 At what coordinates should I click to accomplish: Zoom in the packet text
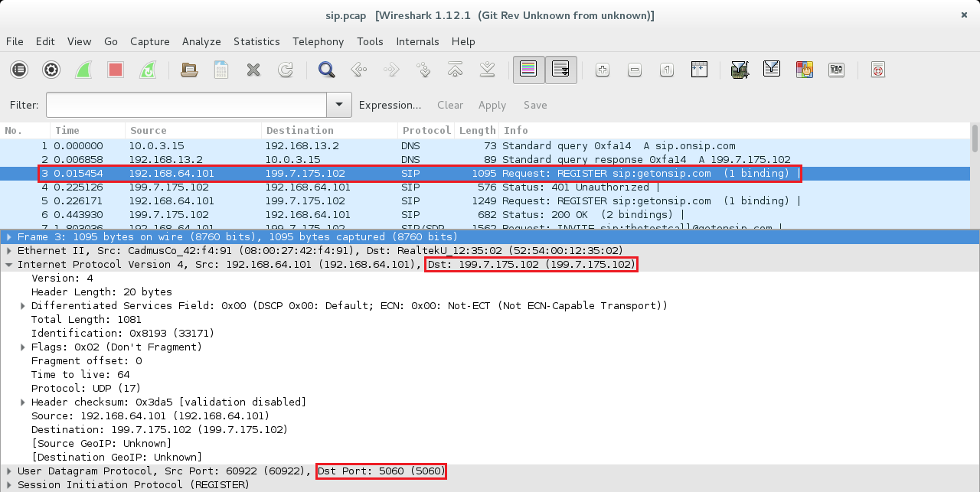pyautogui.click(x=603, y=70)
